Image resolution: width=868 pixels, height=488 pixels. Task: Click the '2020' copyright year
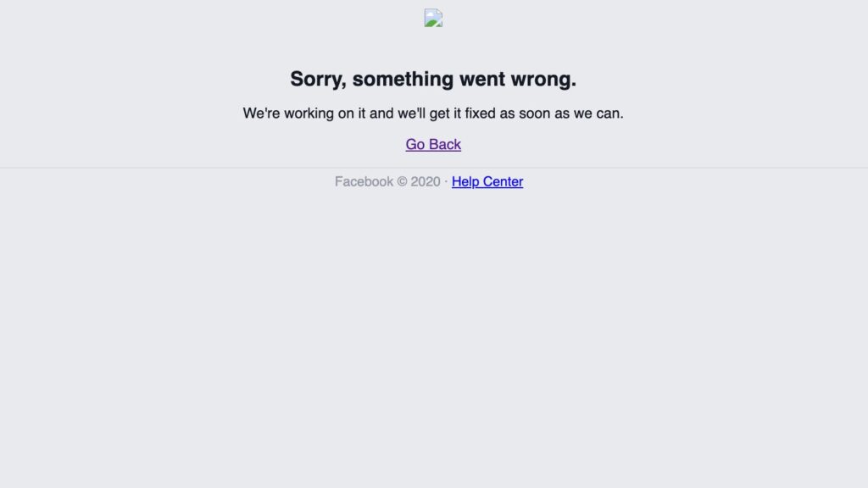pos(426,181)
